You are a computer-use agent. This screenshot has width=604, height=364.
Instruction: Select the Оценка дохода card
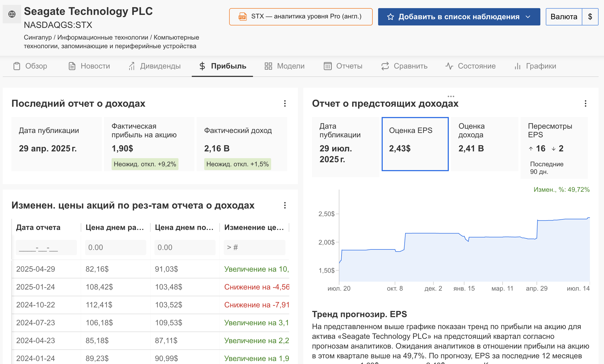(485, 144)
